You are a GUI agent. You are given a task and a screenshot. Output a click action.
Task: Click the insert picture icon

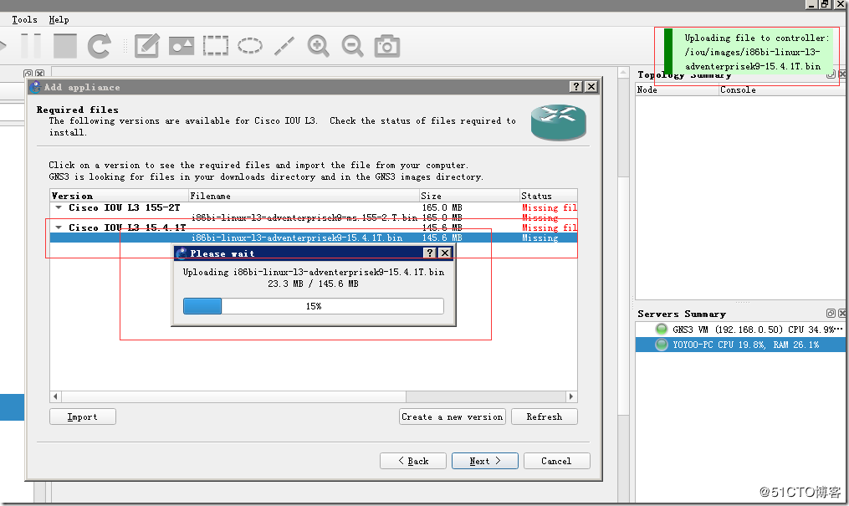181,45
